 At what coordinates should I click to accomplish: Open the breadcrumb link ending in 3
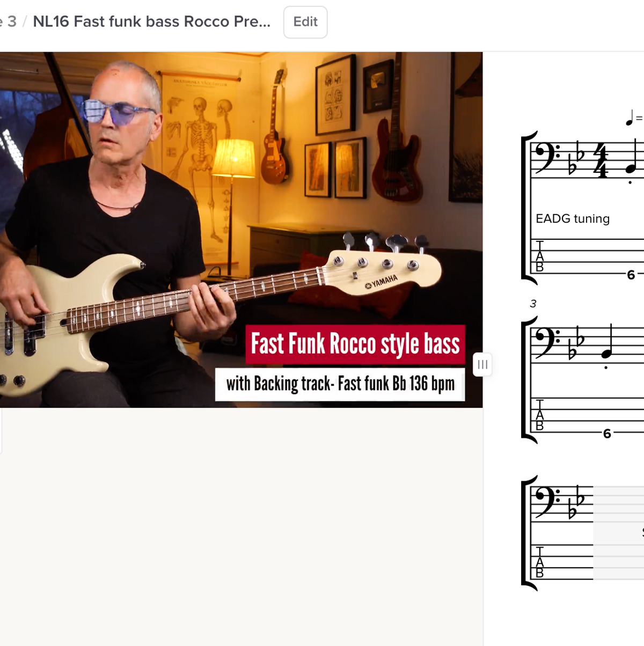(8, 21)
